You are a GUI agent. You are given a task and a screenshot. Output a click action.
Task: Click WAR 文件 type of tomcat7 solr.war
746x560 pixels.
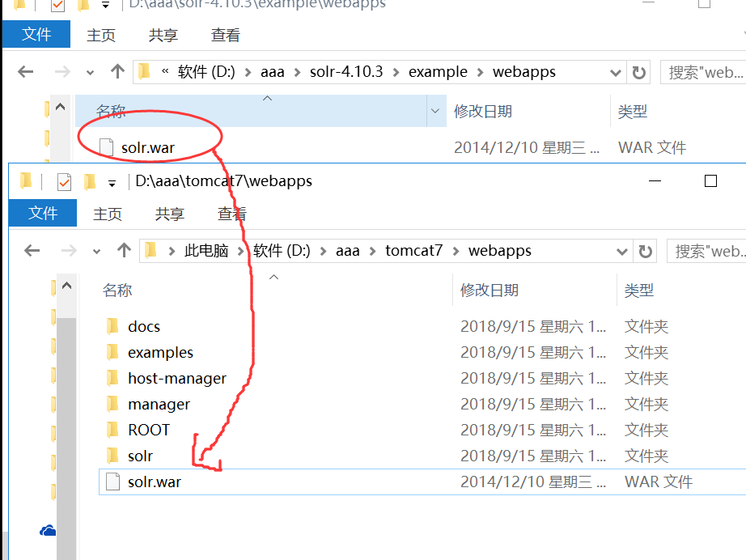coord(659,482)
